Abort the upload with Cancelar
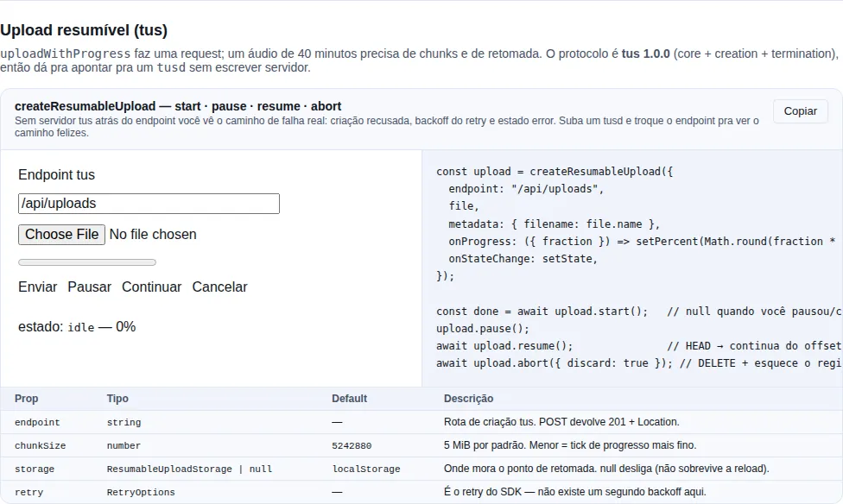Image resolution: width=843 pixels, height=504 pixels. click(220, 287)
